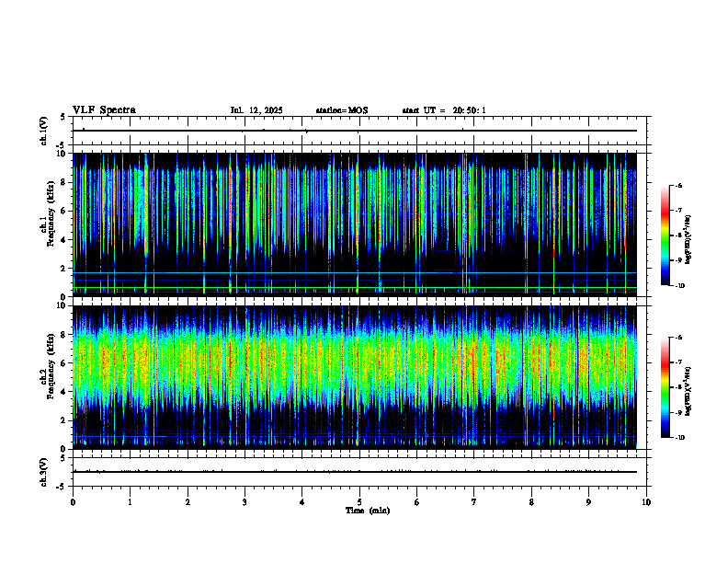This screenshot has height=563, width=728.
Task: Click time axis tick label "6"
Action: pos(416,502)
